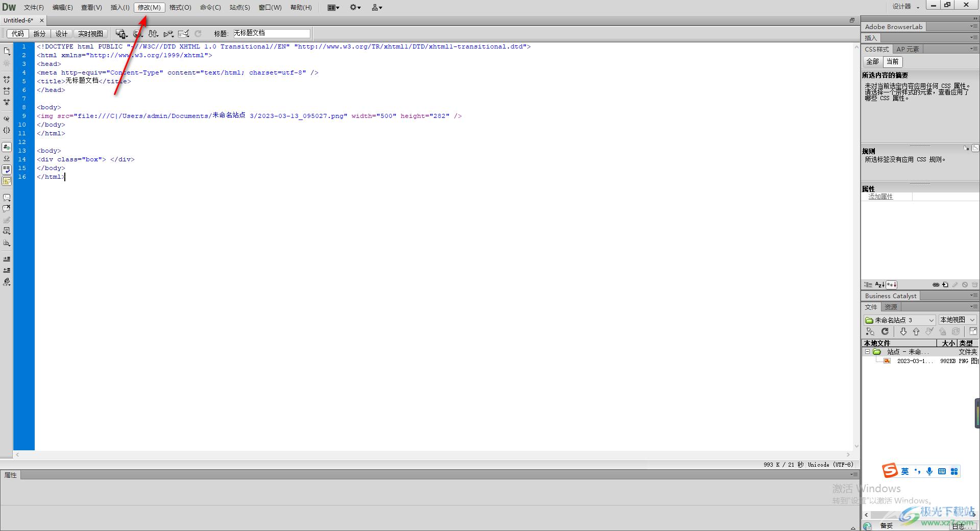980x531 pixels.
Task: Open the 窗口(W) menu
Action: click(x=270, y=7)
